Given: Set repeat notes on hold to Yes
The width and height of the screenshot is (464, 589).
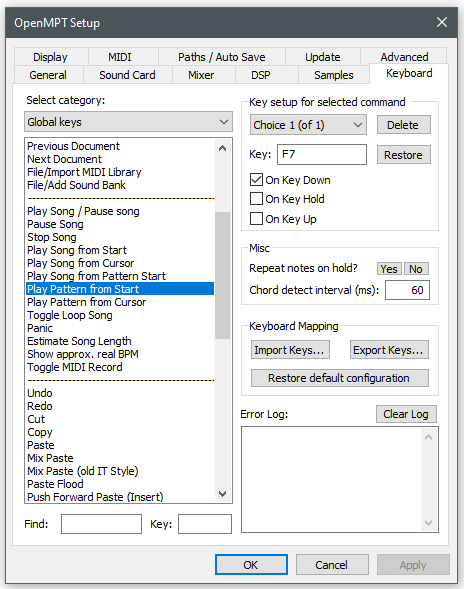Looking at the screenshot, I should (x=389, y=269).
